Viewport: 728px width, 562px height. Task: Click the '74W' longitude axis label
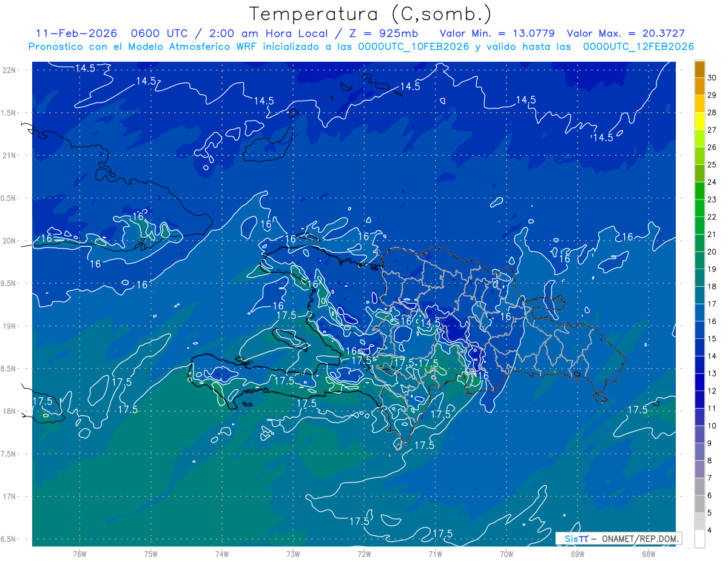[x=222, y=554]
